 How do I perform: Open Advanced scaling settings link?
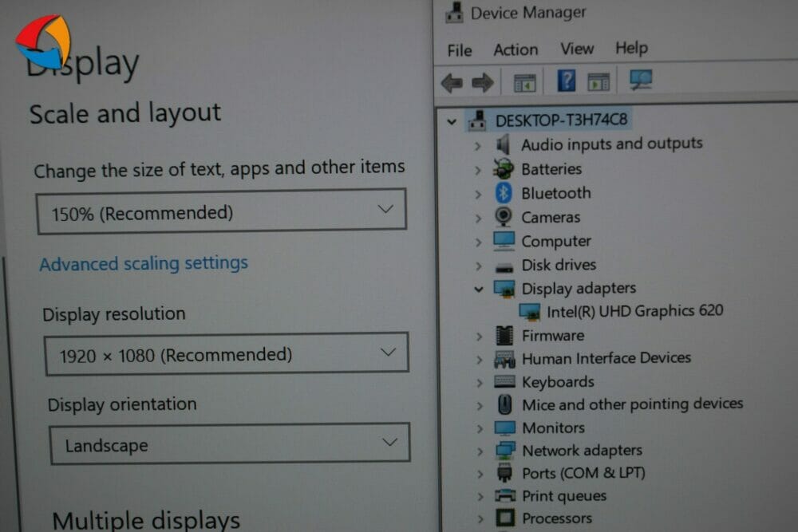click(x=144, y=263)
